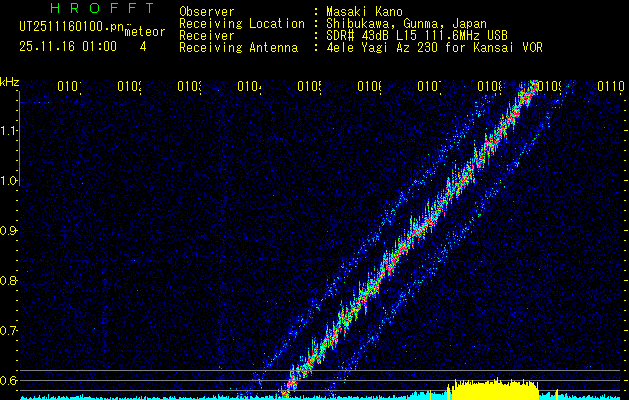Click the HROFFT title text
The height and width of the screenshot is (400, 629).
[102, 8]
